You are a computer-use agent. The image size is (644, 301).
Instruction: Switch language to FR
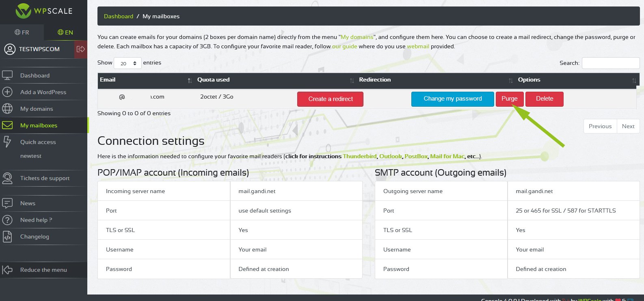[22, 32]
